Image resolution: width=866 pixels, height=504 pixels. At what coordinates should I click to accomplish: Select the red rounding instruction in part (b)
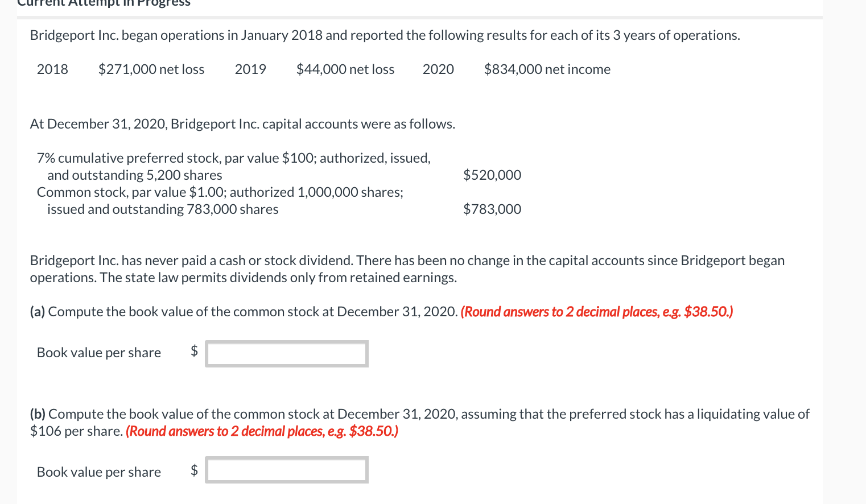click(x=262, y=431)
